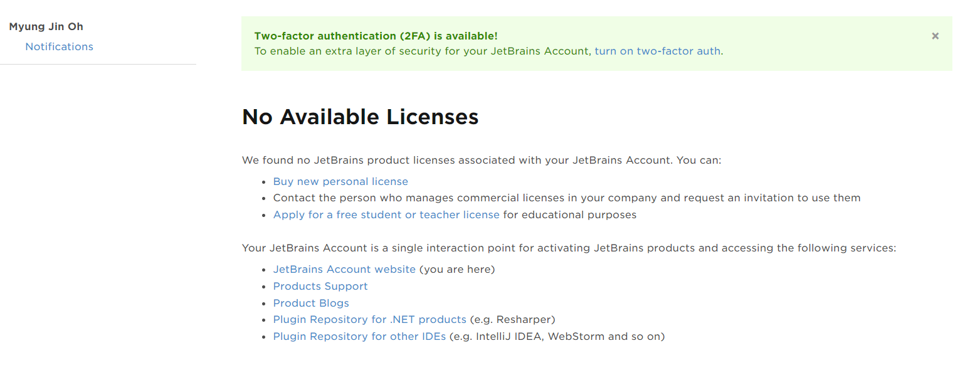
Task: Open the JetBrains Account website link
Action: click(344, 269)
